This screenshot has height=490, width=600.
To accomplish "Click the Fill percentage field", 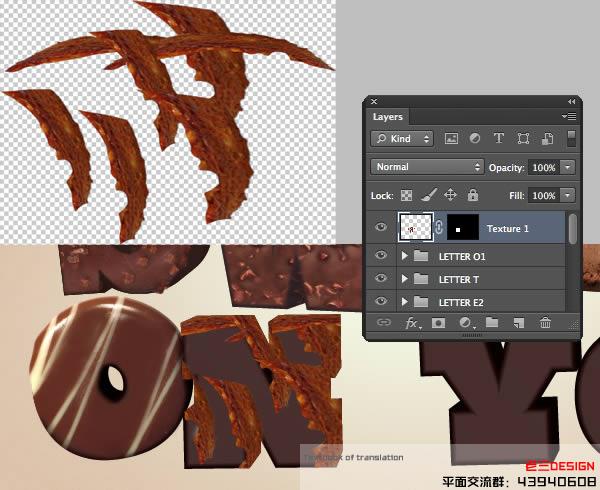I will (x=543, y=196).
